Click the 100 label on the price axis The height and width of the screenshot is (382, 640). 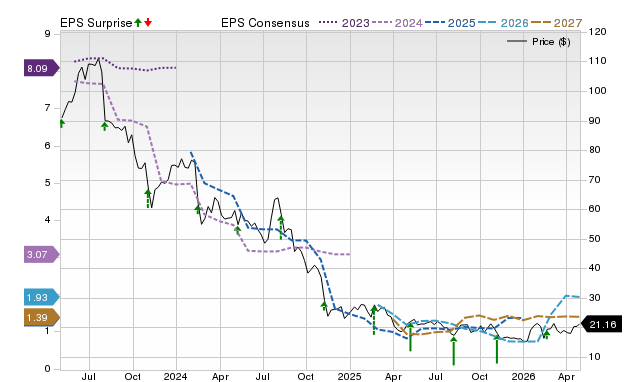pos(597,91)
